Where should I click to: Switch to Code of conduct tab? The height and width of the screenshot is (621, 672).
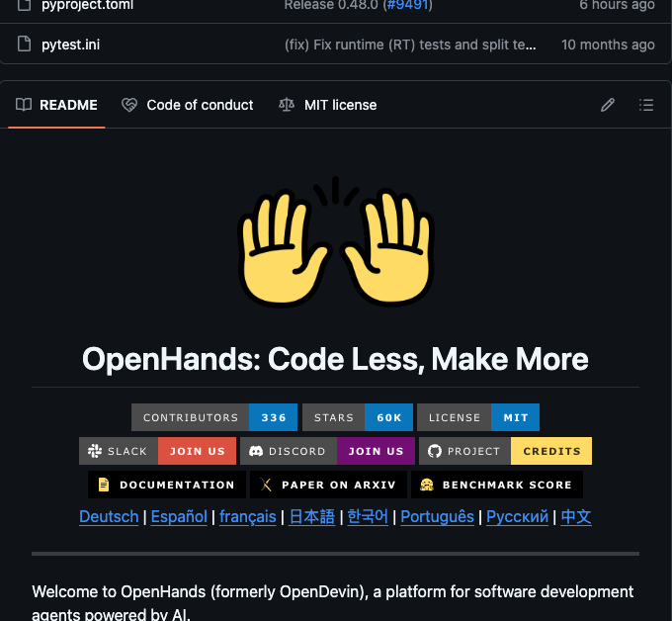coord(188,105)
